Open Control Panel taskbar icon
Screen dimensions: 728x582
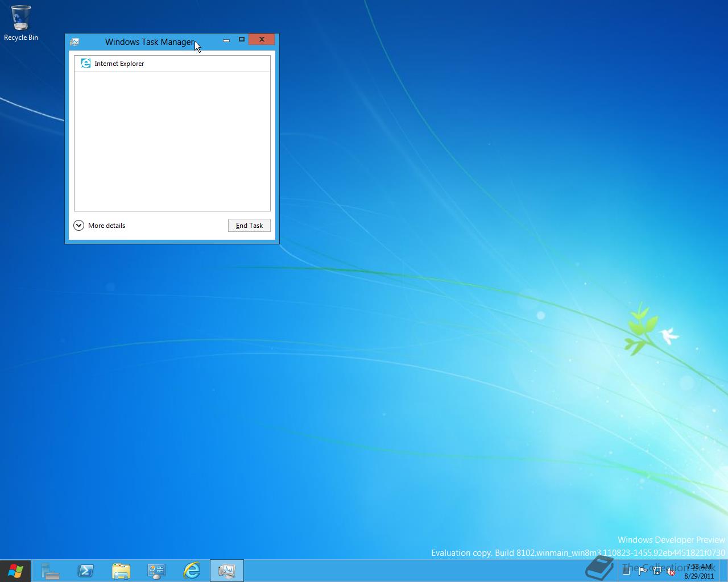click(156, 571)
